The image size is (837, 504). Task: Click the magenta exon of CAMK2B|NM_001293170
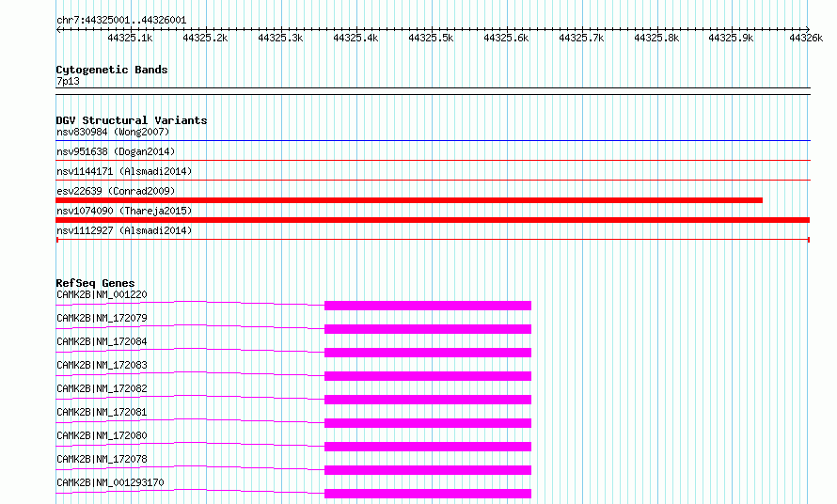click(428, 494)
